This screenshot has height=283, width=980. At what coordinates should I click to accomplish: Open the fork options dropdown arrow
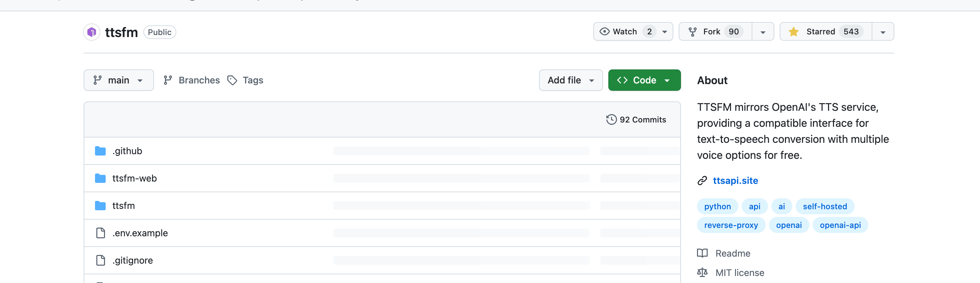click(x=763, y=32)
